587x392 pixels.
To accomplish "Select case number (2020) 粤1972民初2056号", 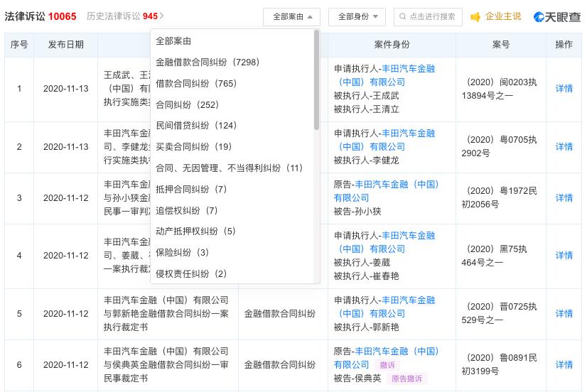I will tap(500, 197).
